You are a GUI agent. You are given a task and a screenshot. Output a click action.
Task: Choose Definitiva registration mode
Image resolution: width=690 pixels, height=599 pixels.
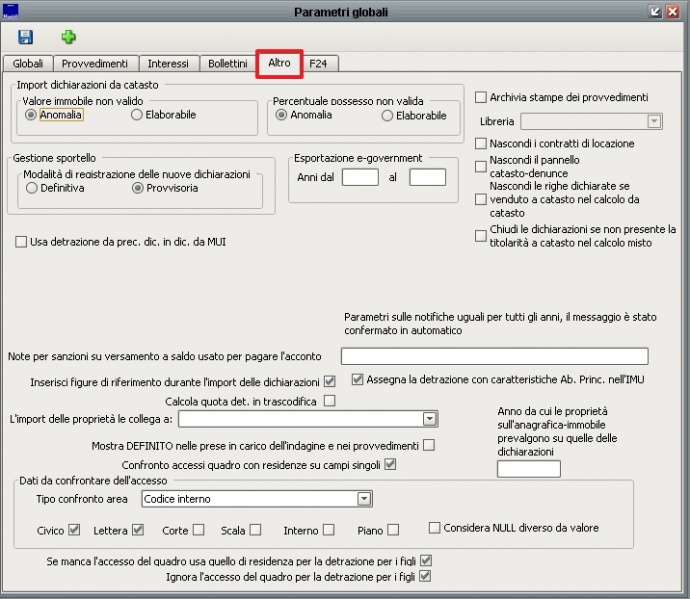coord(32,188)
